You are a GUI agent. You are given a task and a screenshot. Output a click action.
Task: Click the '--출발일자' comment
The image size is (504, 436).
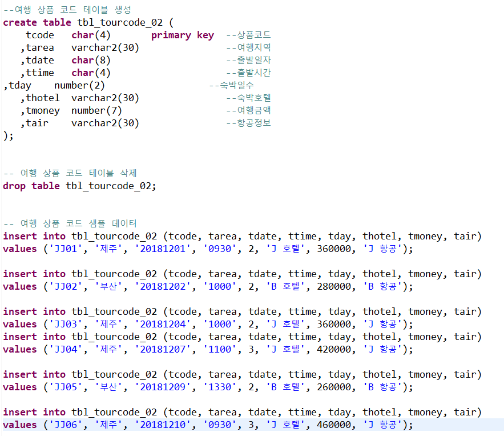point(248,60)
